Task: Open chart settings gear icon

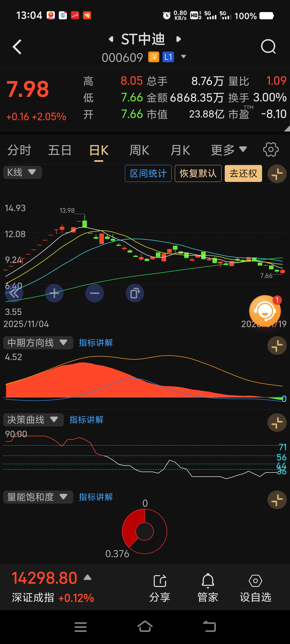Action: click(x=271, y=150)
